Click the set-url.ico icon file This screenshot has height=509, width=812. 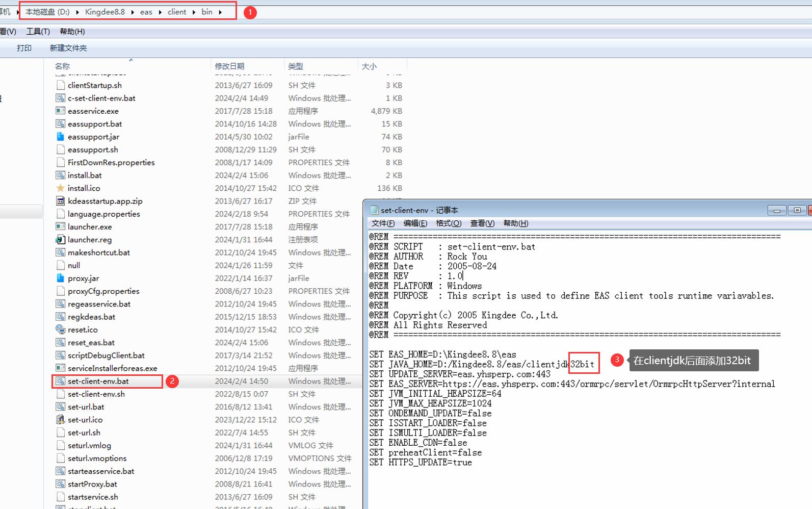coord(61,420)
